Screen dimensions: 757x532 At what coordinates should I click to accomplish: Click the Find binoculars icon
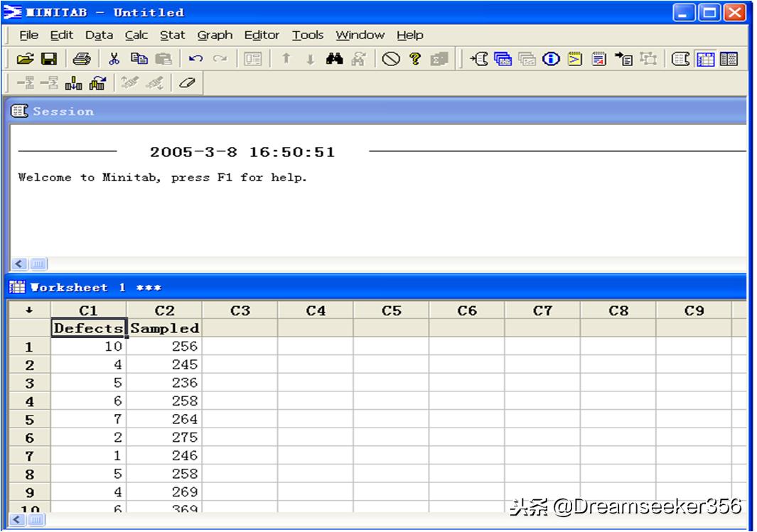(x=334, y=59)
